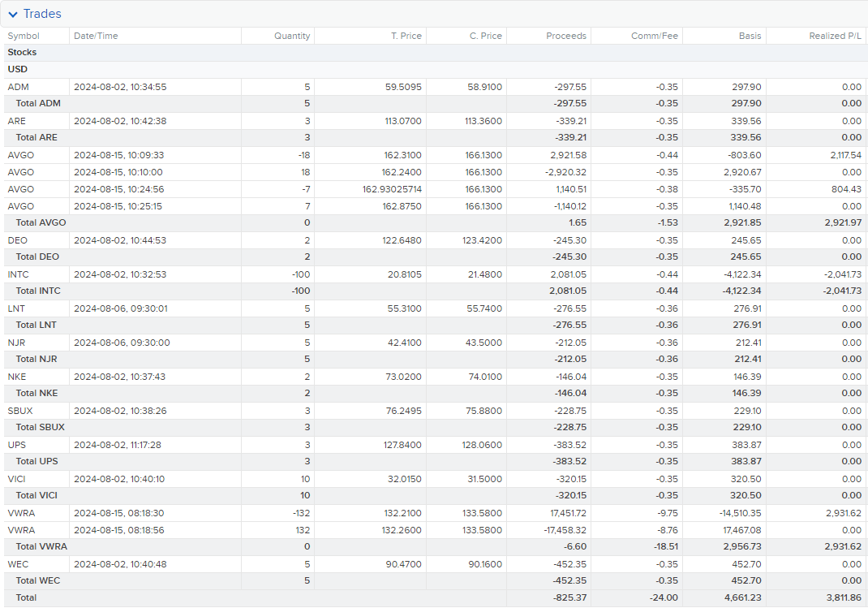Click the DEO symbol cell
The width and height of the screenshot is (868, 608).
[18, 241]
